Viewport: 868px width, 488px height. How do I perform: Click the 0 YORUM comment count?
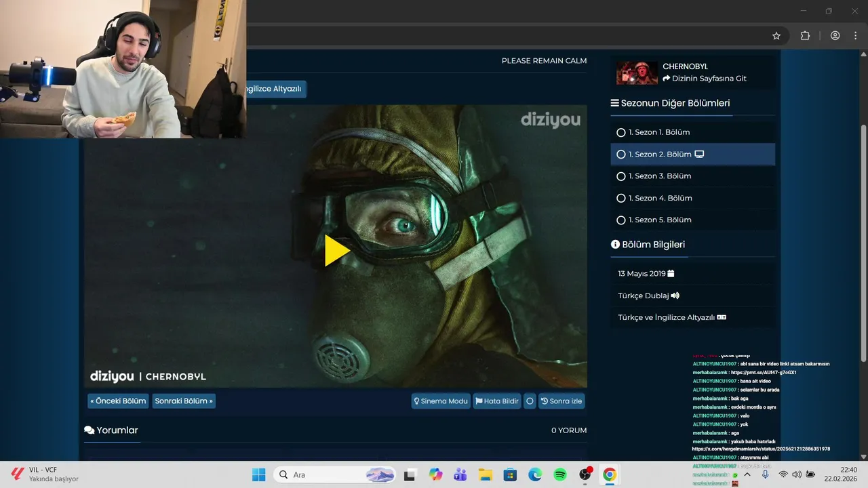tap(569, 430)
